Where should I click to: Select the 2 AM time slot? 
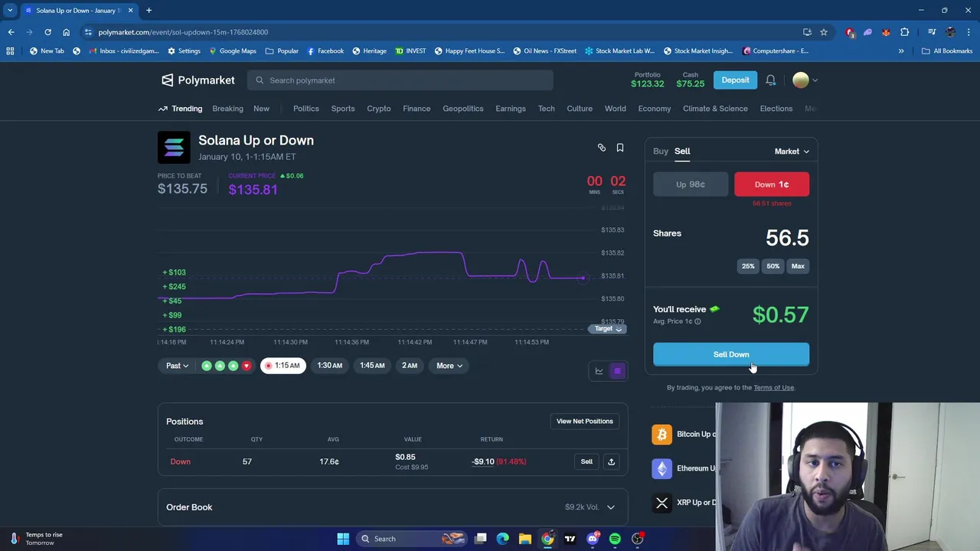click(410, 366)
